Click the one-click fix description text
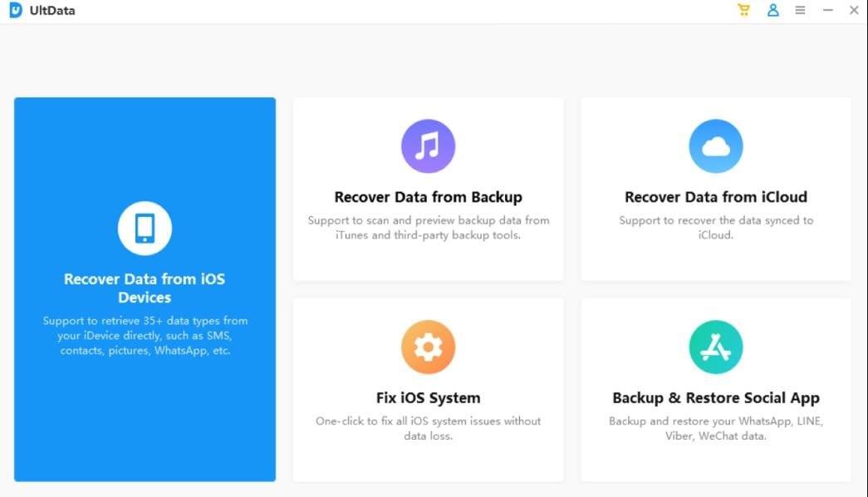 pos(428,428)
